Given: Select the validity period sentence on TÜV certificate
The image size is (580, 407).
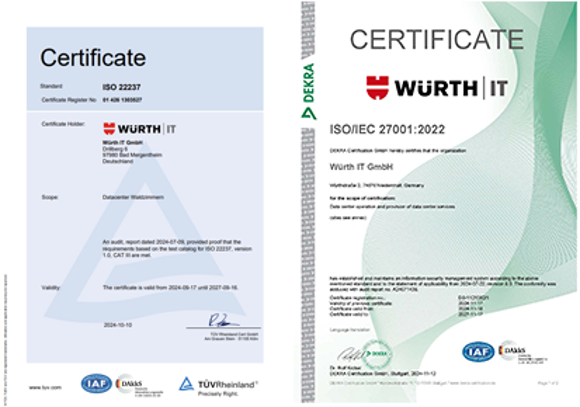Looking at the screenshot, I should click(171, 287).
